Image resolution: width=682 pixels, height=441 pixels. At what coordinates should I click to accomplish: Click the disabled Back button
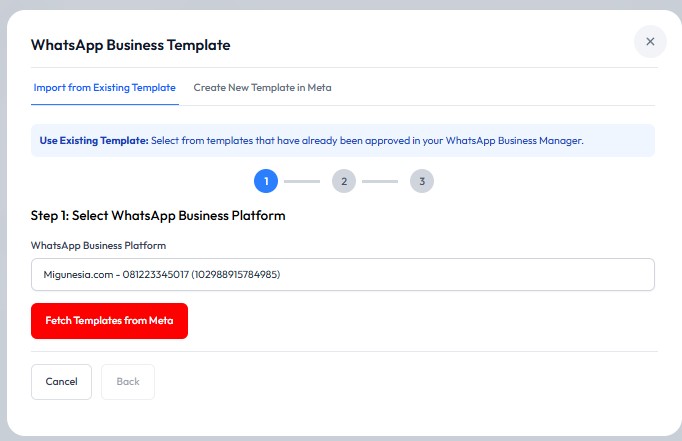click(128, 382)
